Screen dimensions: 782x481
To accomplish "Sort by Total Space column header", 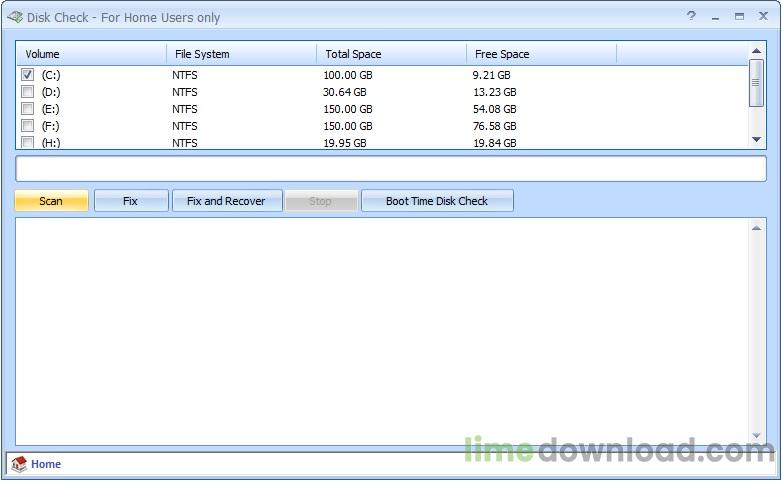I will click(x=390, y=54).
